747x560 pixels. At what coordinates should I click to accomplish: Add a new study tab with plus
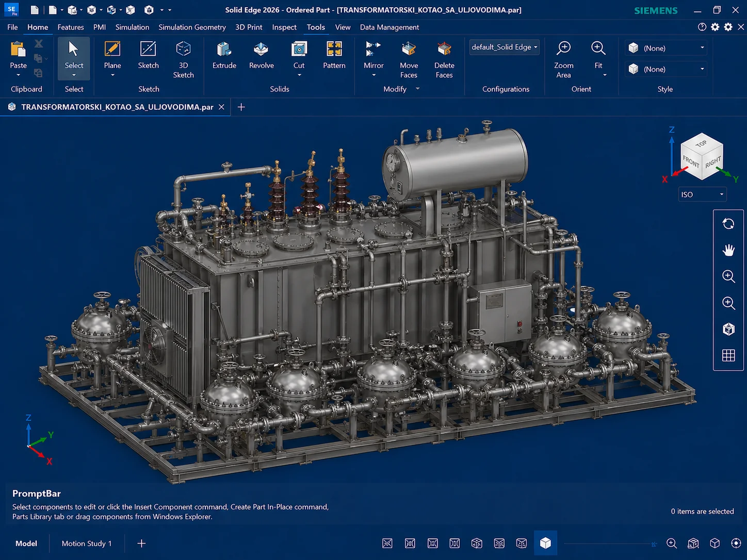coord(141,543)
